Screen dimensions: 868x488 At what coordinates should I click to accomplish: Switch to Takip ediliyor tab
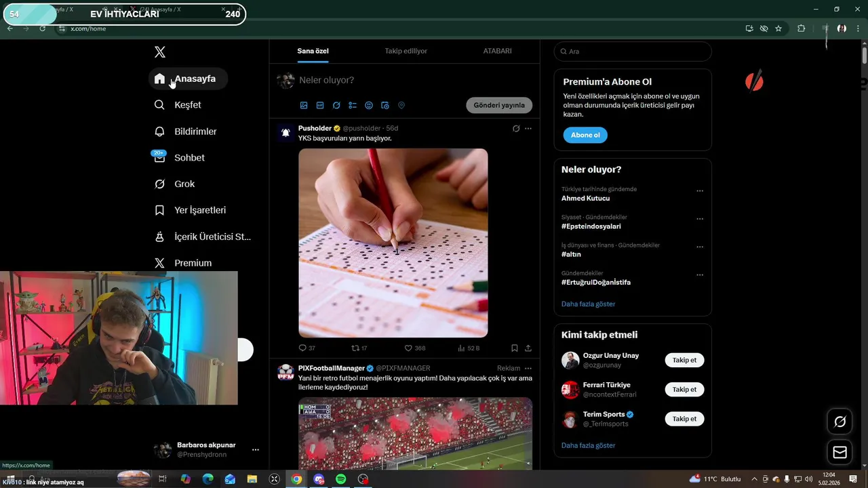coord(406,51)
